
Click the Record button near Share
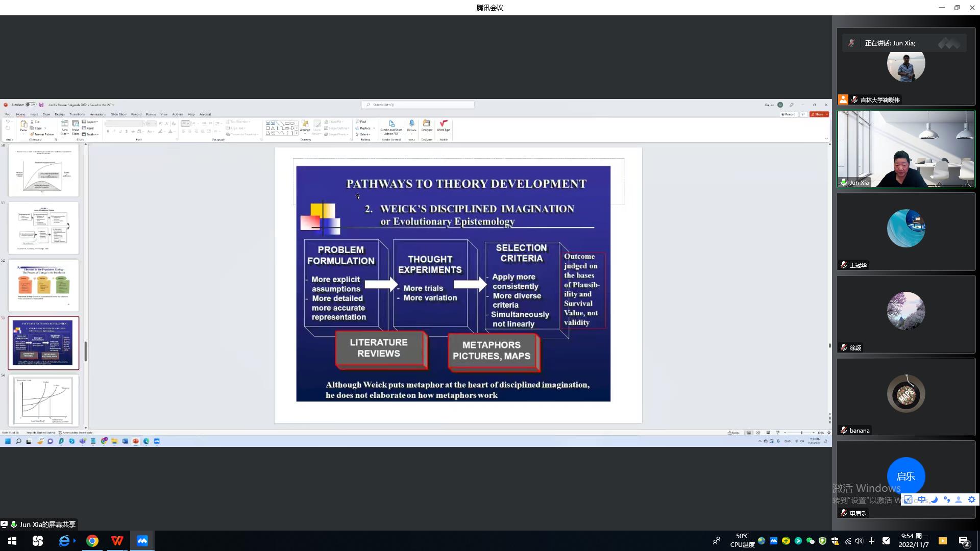(x=789, y=114)
